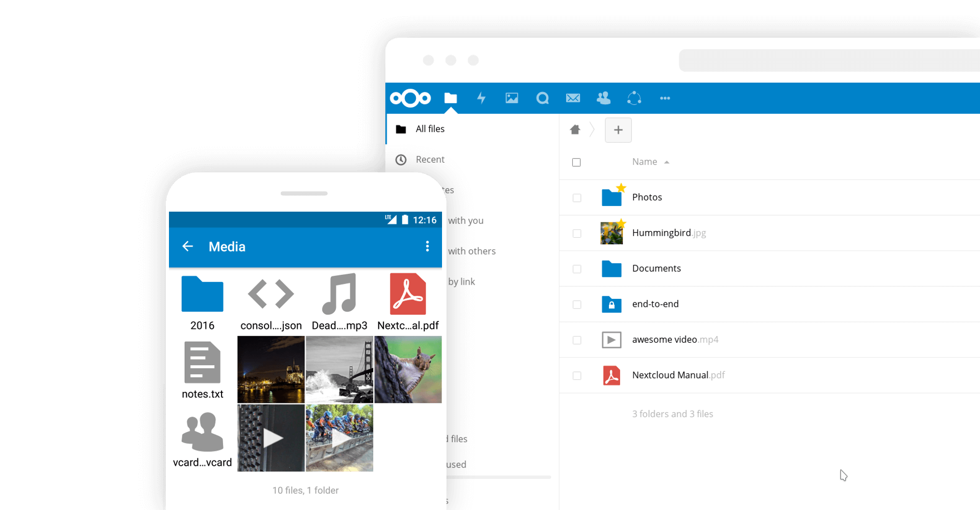Image resolution: width=980 pixels, height=510 pixels.
Task: Click the plus new file button
Action: [x=618, y=130]
